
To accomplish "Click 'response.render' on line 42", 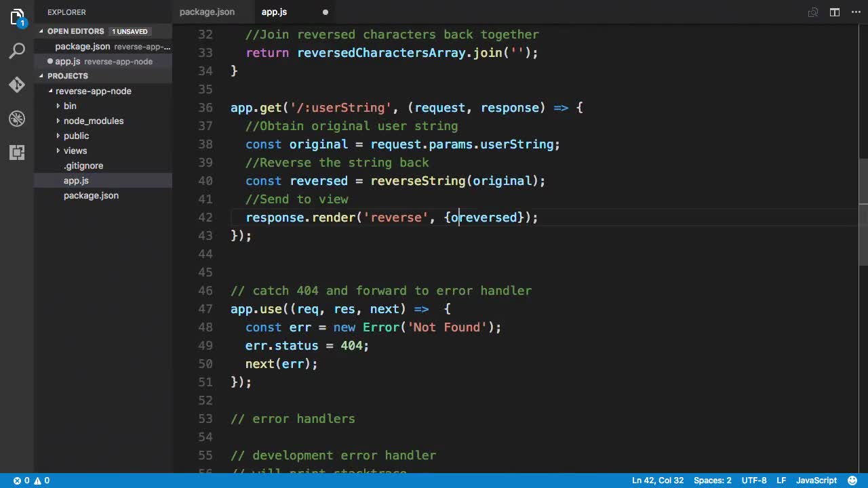I will pos(300,218).
